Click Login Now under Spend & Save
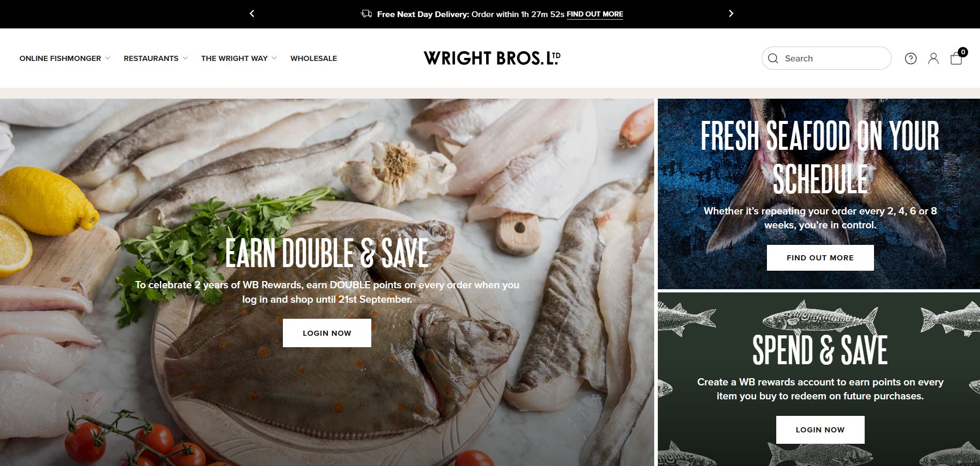This screenshot has height=466, width=980. coord(820,430)
